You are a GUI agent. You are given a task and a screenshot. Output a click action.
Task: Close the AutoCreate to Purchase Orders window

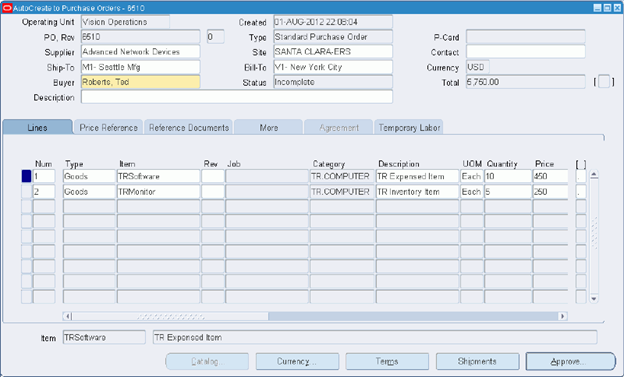617,8
